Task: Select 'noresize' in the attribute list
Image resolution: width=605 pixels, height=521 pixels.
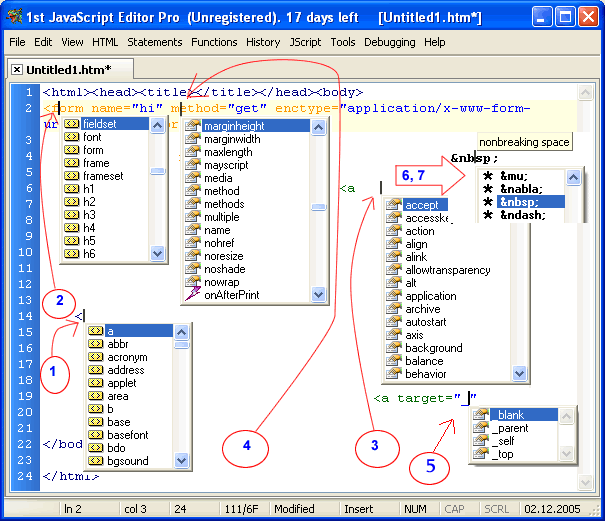Action: (x=224, y=256)
